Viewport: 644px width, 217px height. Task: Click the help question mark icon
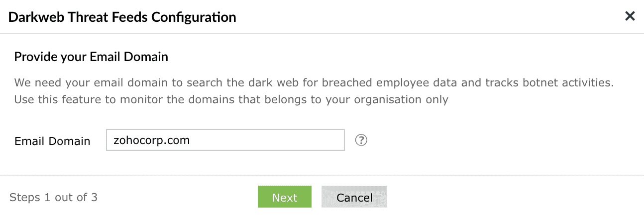pyautogui.click(x=361, y=141)
